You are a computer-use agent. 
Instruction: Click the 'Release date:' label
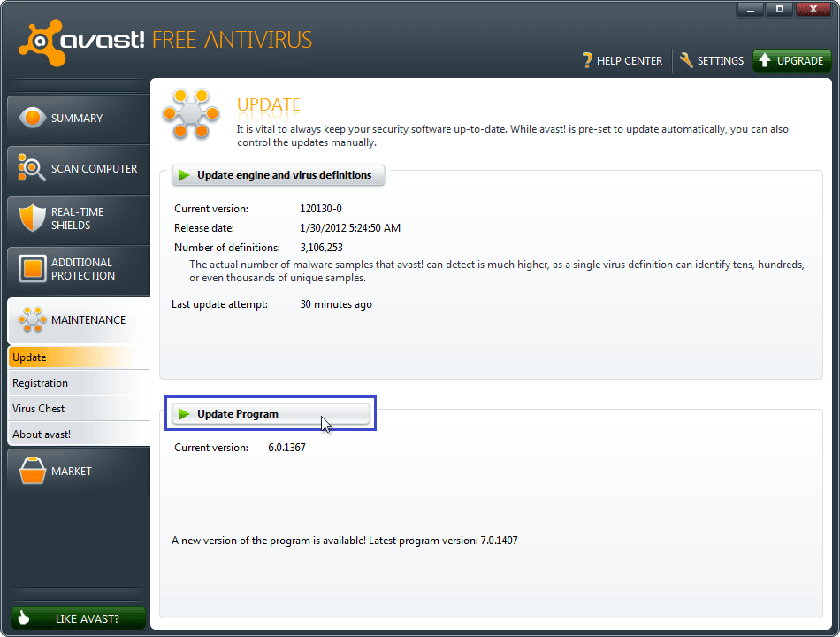[x=204, y=228]
